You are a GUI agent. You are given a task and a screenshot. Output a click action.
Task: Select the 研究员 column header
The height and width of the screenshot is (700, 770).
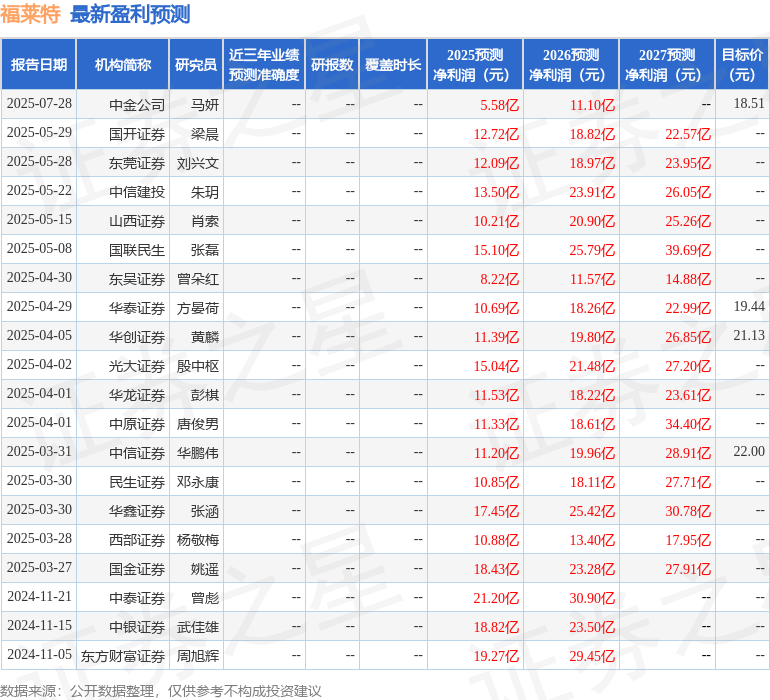[196, 64]
